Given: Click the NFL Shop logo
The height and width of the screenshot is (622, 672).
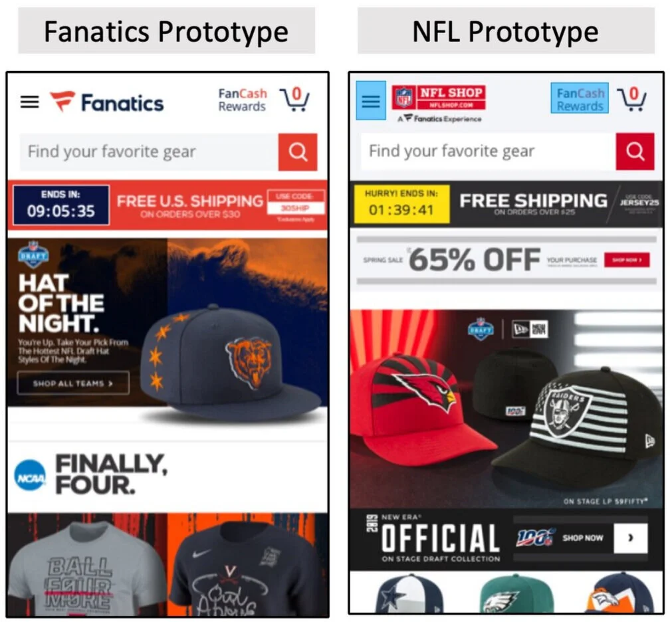Looking at the screenshot, I should point(439,98).
